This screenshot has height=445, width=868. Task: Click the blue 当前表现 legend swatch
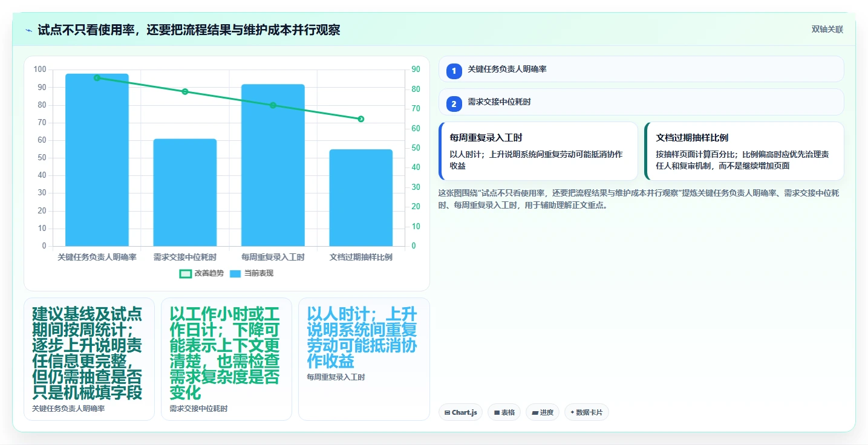(x=236, y=274)
